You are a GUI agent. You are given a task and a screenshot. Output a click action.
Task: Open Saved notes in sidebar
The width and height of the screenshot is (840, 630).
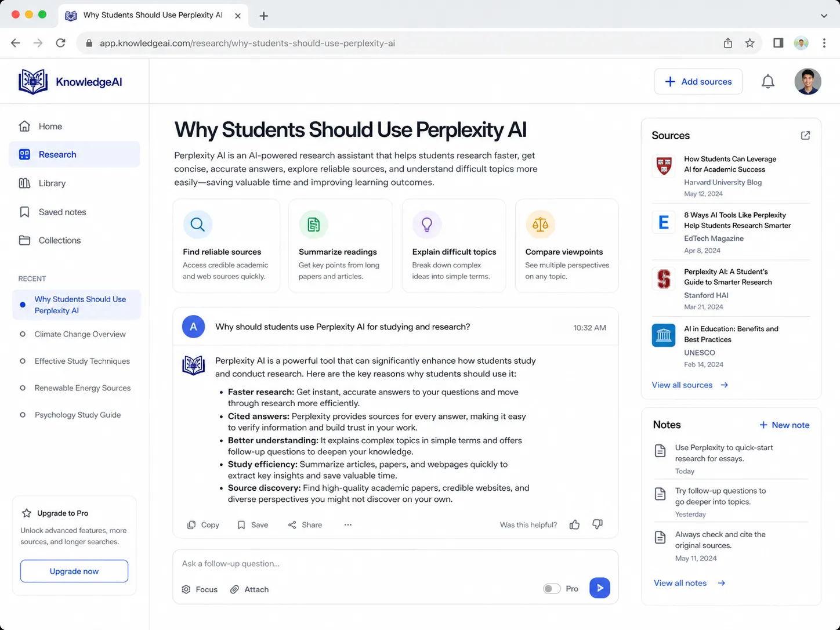pos(74,212)
